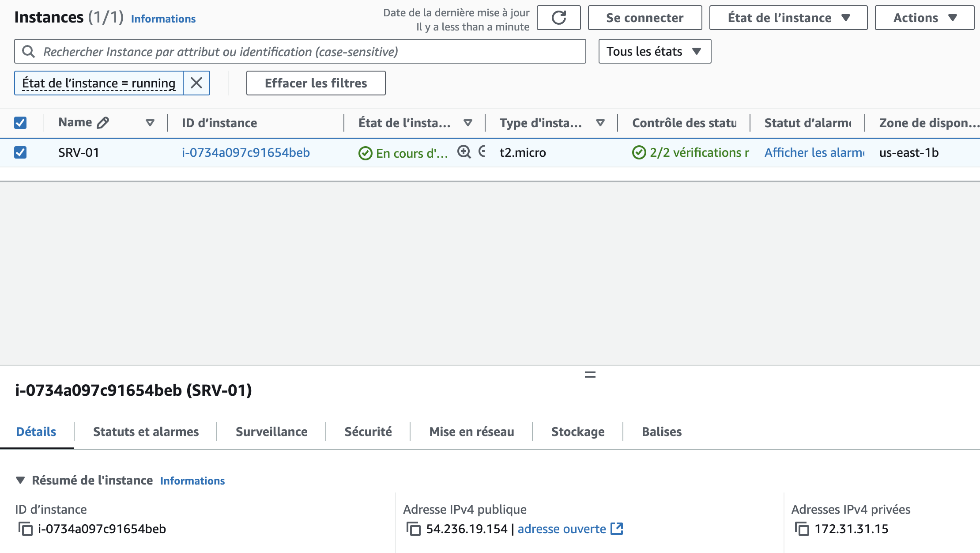Screen dimensions: 980x553
Task: Open the Actions dropdown
Action: 923,18
